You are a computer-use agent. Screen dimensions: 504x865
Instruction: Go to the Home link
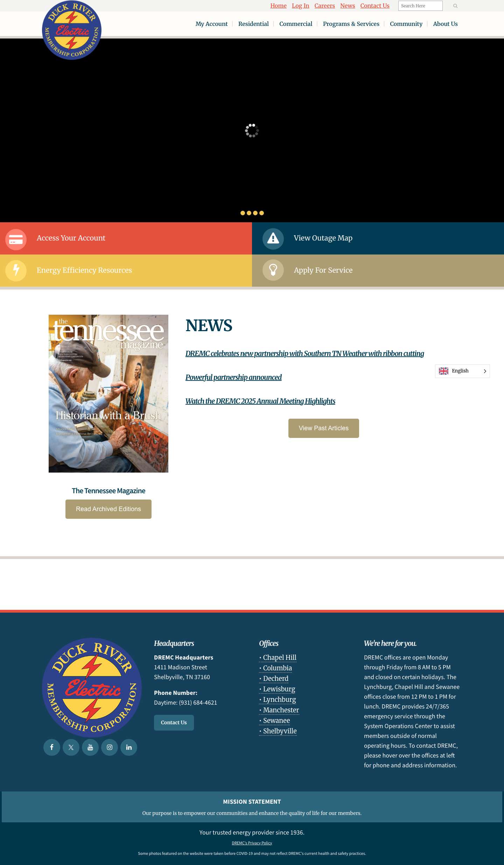click(278, 6)
